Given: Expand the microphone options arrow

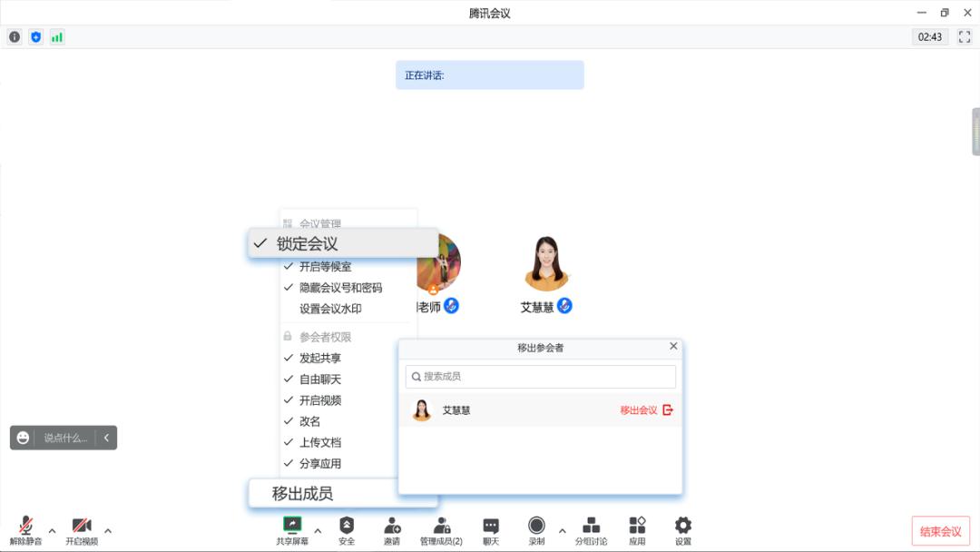Looking at the screenshot, I should click(x=52, y=529).
